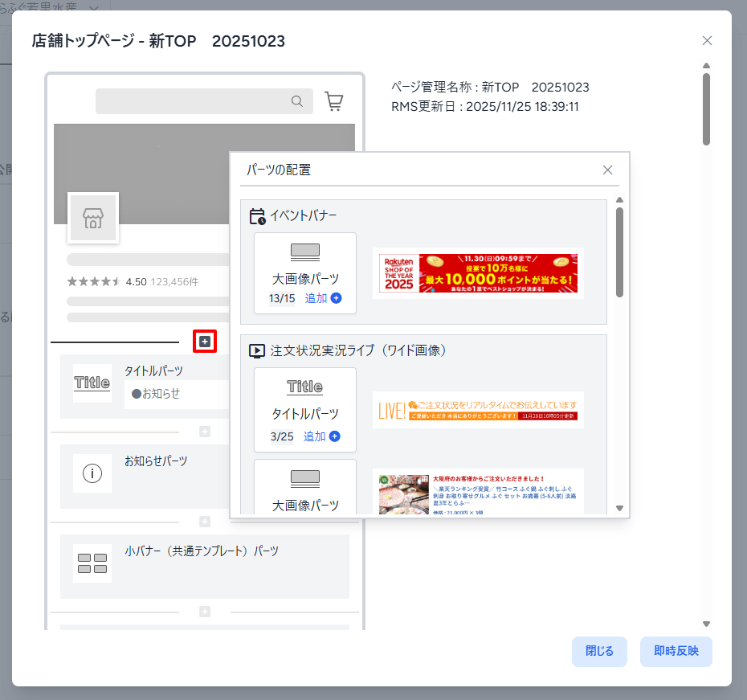Click the search field in store preview
747x700 pixels.
pos(193,101)
